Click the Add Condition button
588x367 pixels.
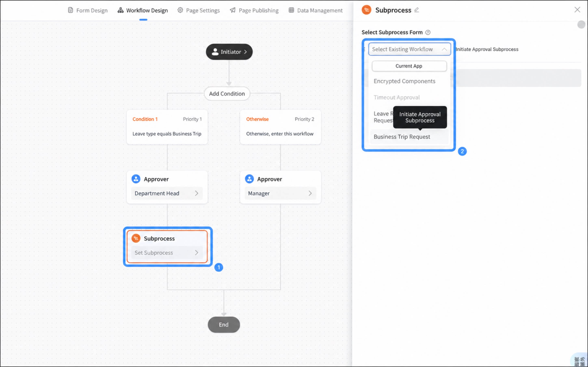pyautogui.click(x=227, y=94)
